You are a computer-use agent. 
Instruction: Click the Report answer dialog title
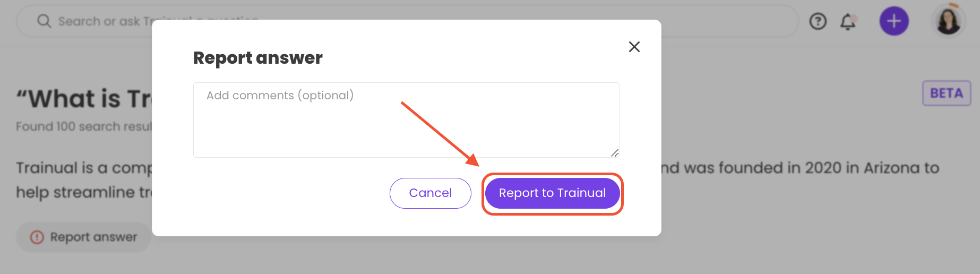click(x=257, y=58)
